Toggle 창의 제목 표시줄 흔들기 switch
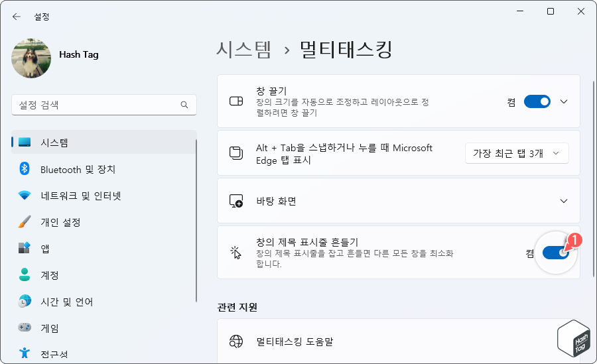This screenshot has height=364, width=597. (x=555, y=253)
